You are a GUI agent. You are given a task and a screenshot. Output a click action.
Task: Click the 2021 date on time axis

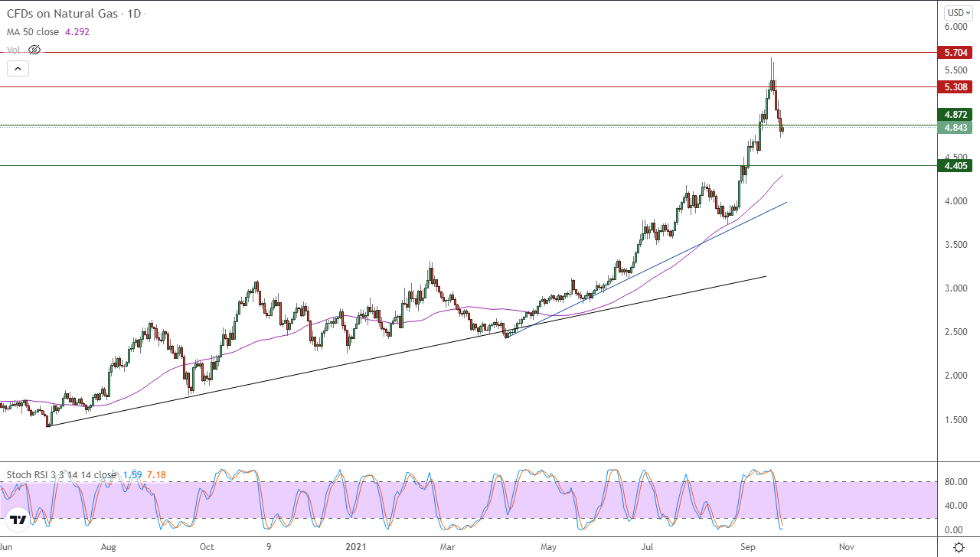tap(357, 547)
